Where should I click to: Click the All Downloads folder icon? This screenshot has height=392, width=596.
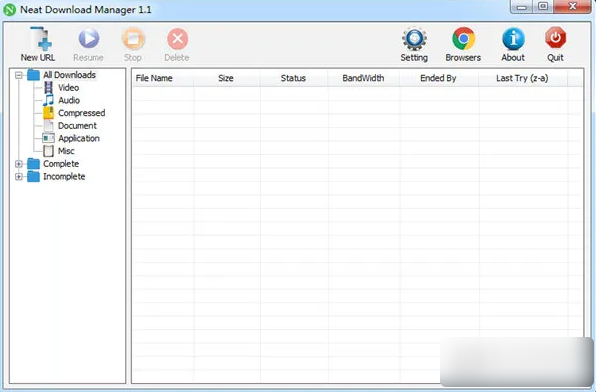point(33,75)
